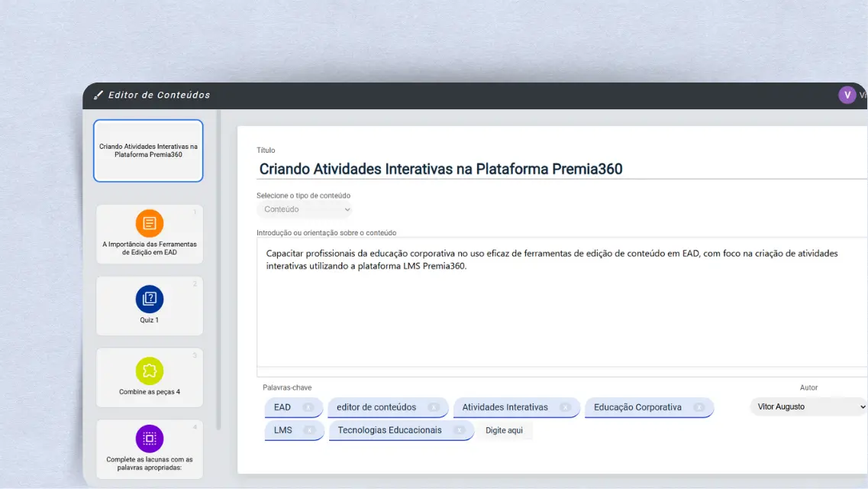This screenshot has height=489, width=868.
Task: Remove the editor de conteúdos keyword tag
Action: [434, 407]
